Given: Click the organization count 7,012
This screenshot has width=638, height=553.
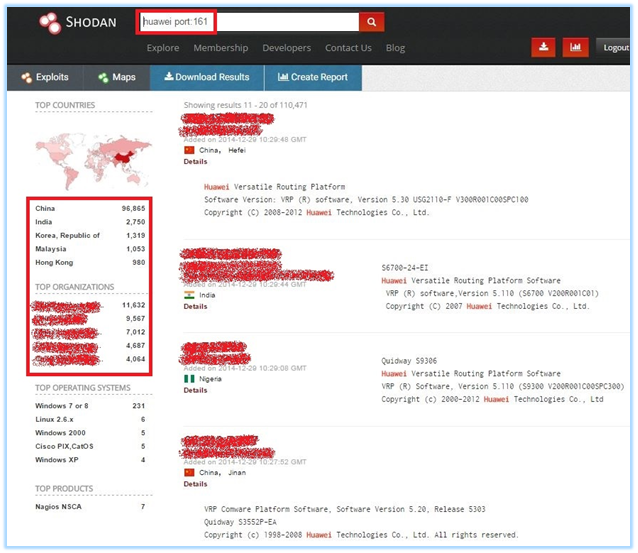Looking at the screenshot, I should click(x=135, y=332).
